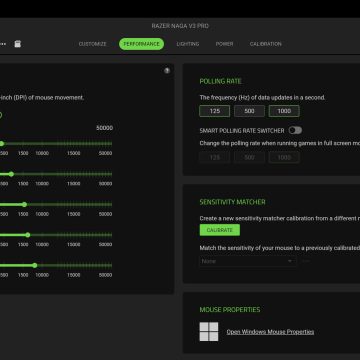Switch to the Calibration tab
The image size is (360, 360).
coord(266,44)
